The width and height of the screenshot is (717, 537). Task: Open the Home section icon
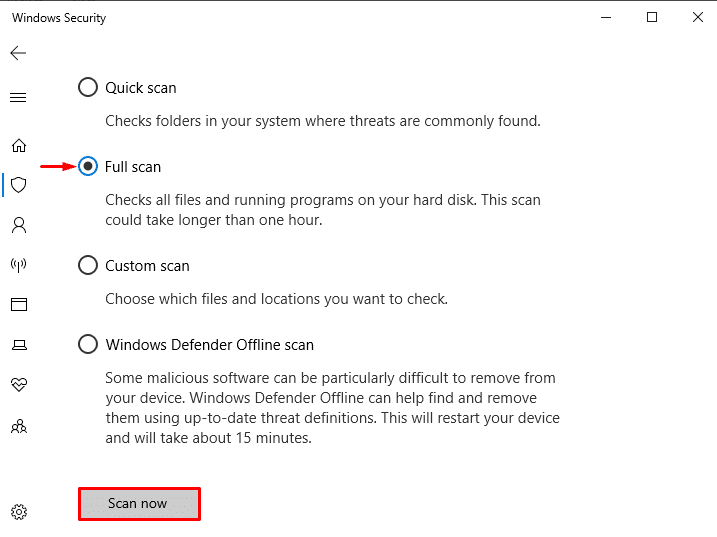(x=18, y=145)
